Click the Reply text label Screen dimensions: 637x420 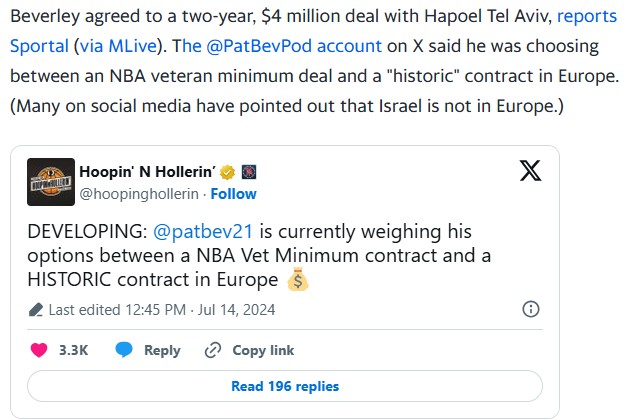[x=162, y=351]
